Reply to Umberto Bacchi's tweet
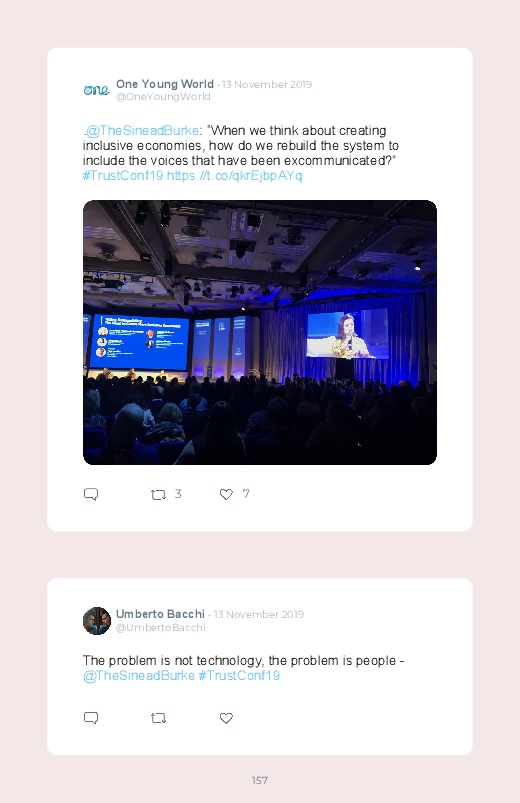Viewport: 520px width, 803px height. point(91,718)
